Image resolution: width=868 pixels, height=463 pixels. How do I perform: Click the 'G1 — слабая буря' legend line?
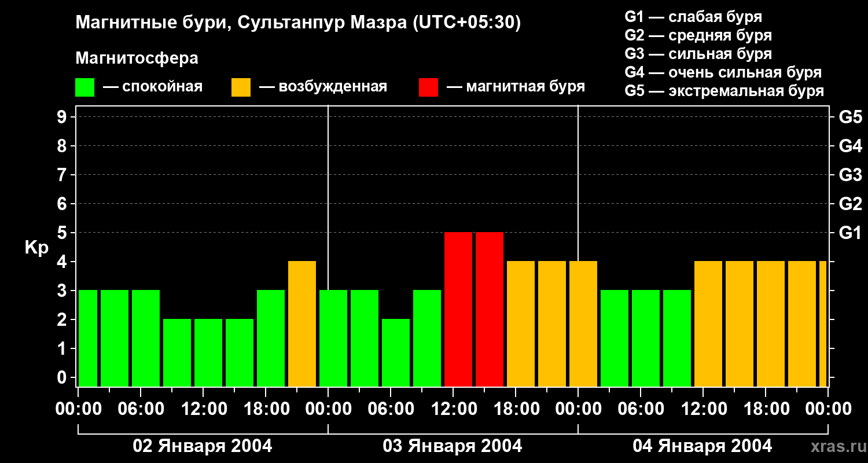coord(693,17)
